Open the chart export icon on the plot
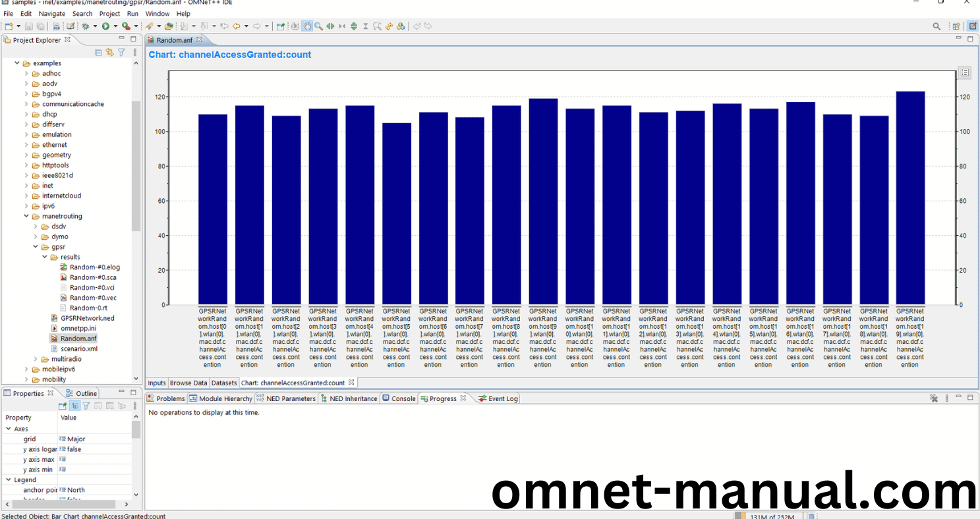Viewport: 980px width, 519px height. tap(964, 72)
